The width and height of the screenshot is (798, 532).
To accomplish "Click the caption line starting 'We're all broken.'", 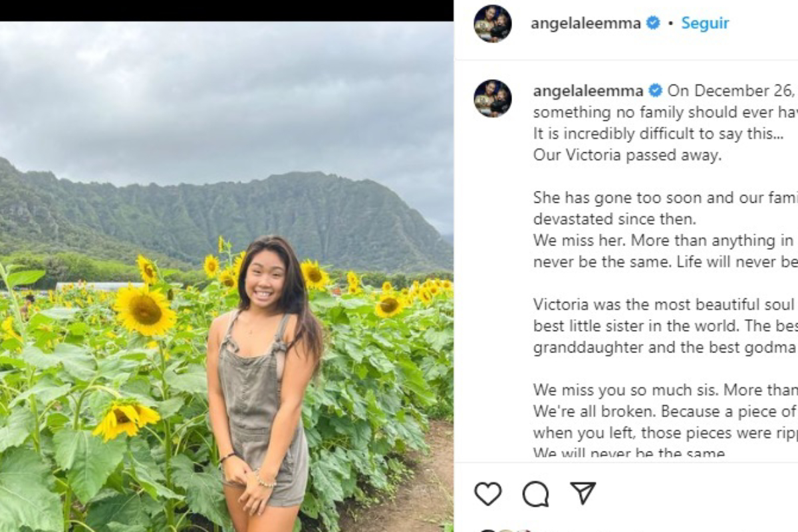I will pyautogui.click(x=666, y=411).
